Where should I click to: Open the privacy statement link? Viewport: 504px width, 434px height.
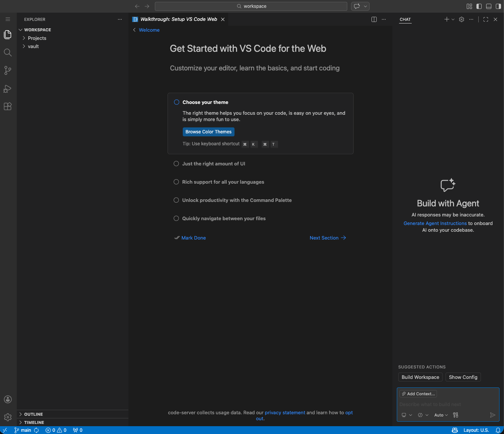[x=285, y=412]
